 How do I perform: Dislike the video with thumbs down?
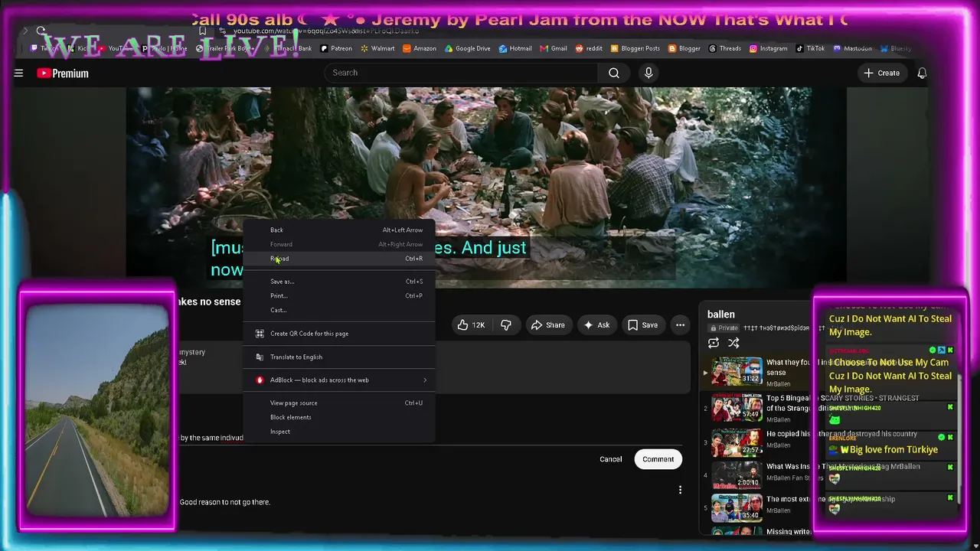click(x=506, y=325)
